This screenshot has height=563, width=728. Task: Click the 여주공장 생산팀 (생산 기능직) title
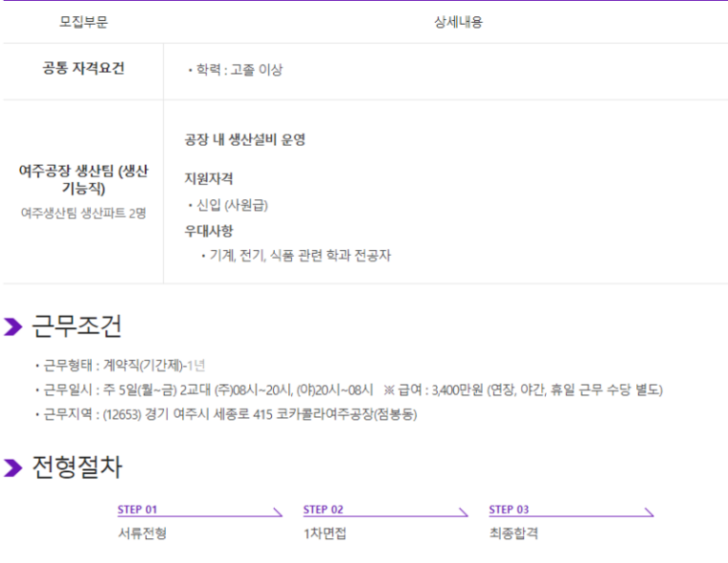[83, 179]
